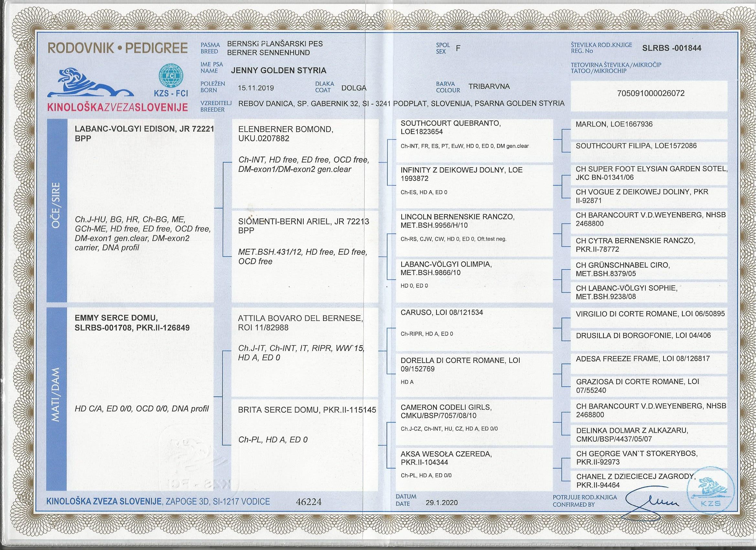Screen dimensions: 756x550
Task: Click granddam BRITA SERCE DOMU
Action: (x=307, y=410)
